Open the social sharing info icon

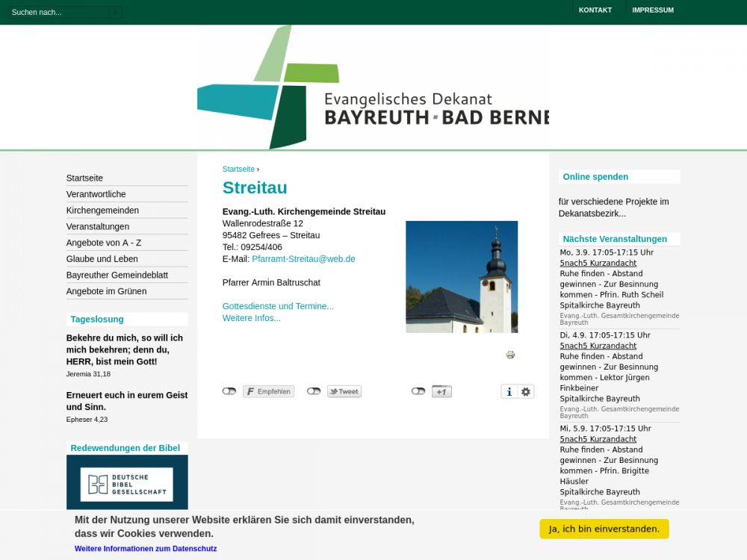509,392
